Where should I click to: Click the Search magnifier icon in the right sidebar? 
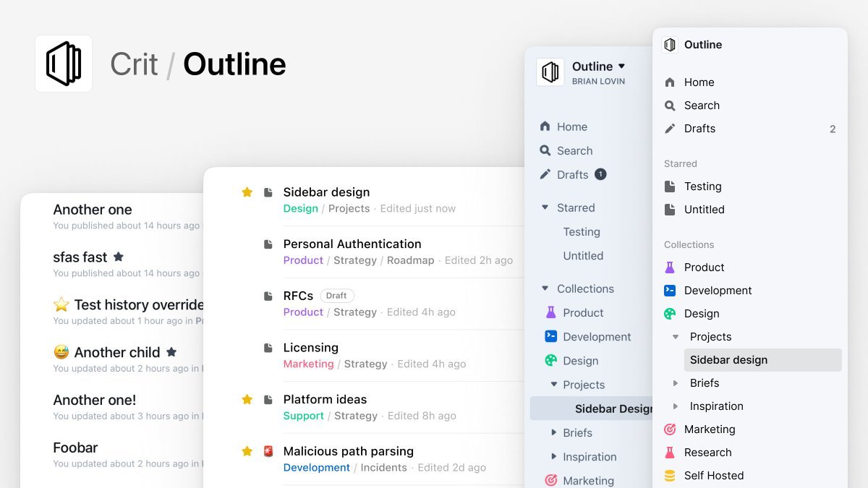tap(670, 106)
